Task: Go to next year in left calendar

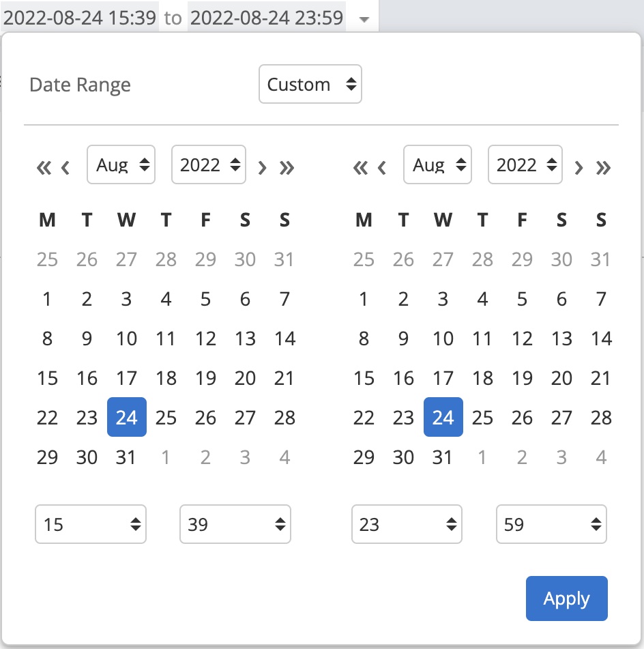Action: 287,167
